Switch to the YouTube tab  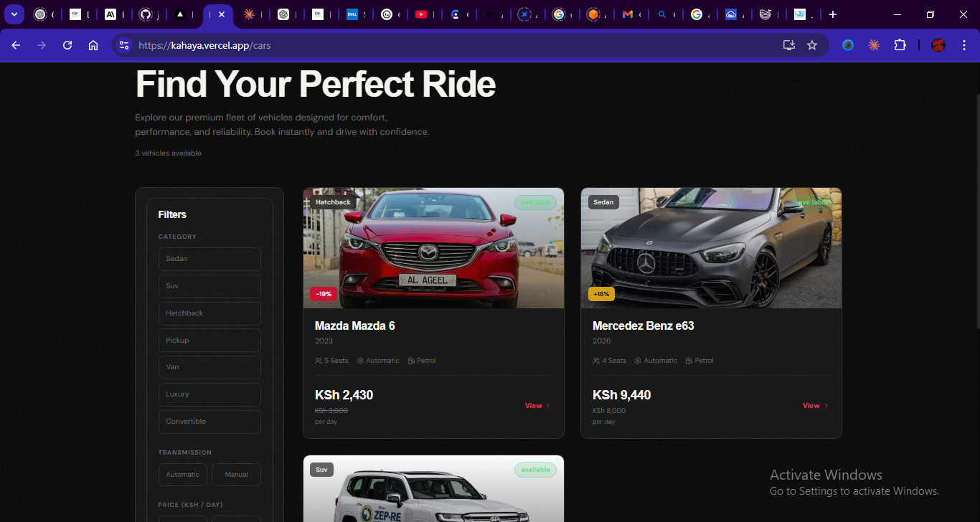(421, 14)
